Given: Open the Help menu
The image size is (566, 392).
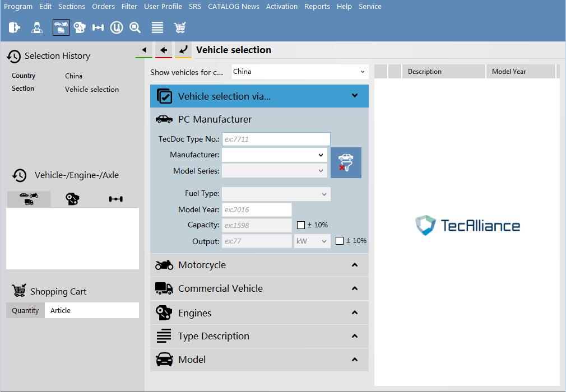Looking at the screenshot, I should tap(344, 7).
